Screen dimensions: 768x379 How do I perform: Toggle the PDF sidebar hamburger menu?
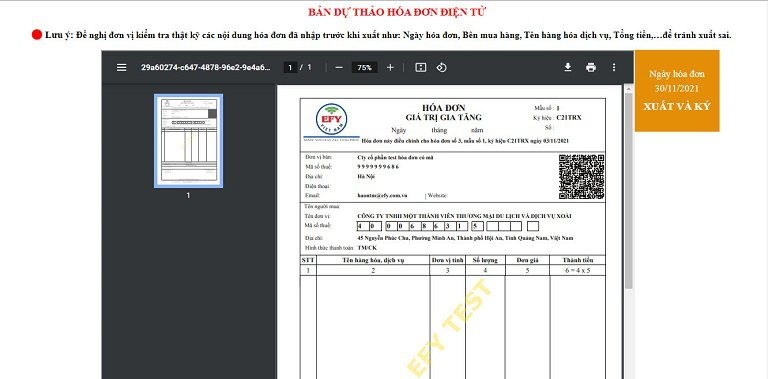pyautogui.click(x=121, y=68)
